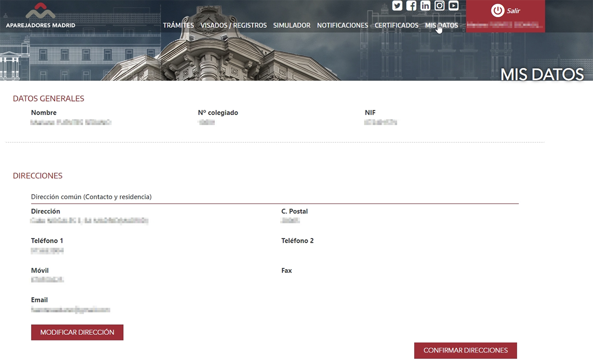The height and width of the screenshot is (364, 593).
Task: Click the blurred NIF value
Action: coord(380,123)
